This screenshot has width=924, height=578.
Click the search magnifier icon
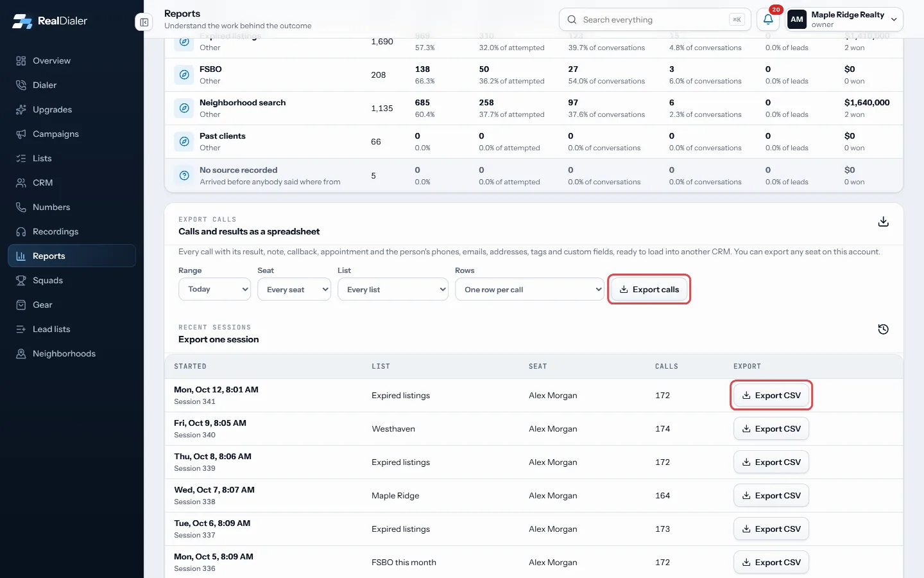572,20
